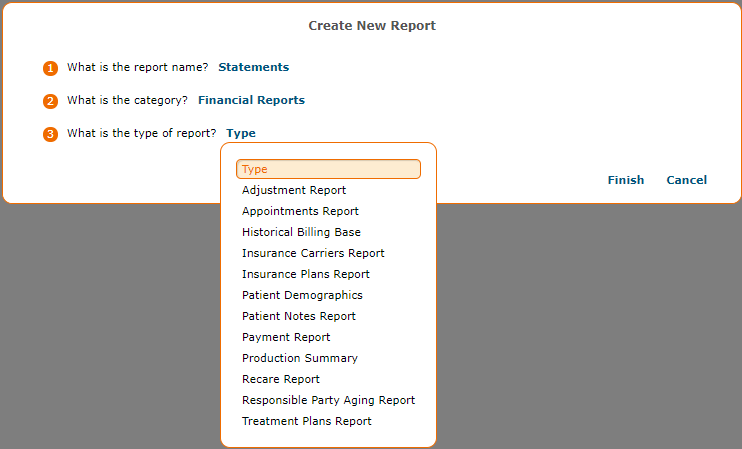Choose Patient Notes Report
742x449 pixels.
coord(299,316)
